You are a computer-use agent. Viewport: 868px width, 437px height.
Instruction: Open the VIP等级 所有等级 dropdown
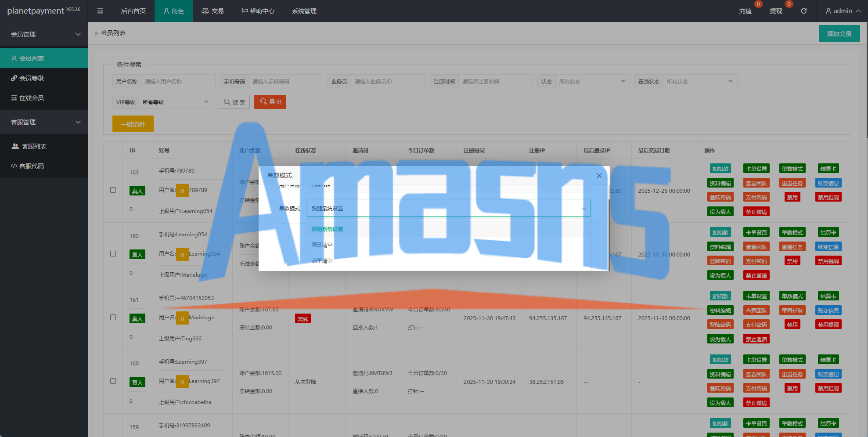pyautogui.click(x=176, y=102)
